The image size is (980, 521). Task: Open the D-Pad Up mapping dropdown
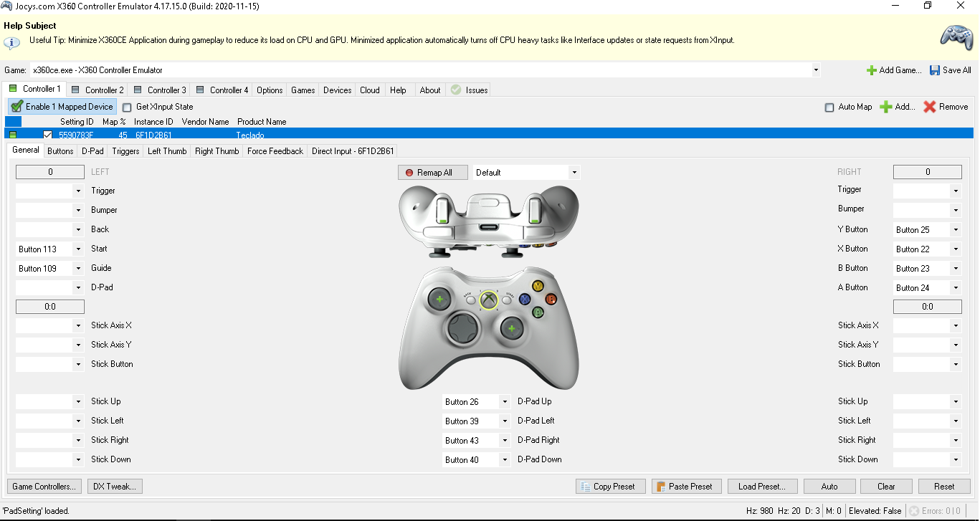tap(505, 402)
